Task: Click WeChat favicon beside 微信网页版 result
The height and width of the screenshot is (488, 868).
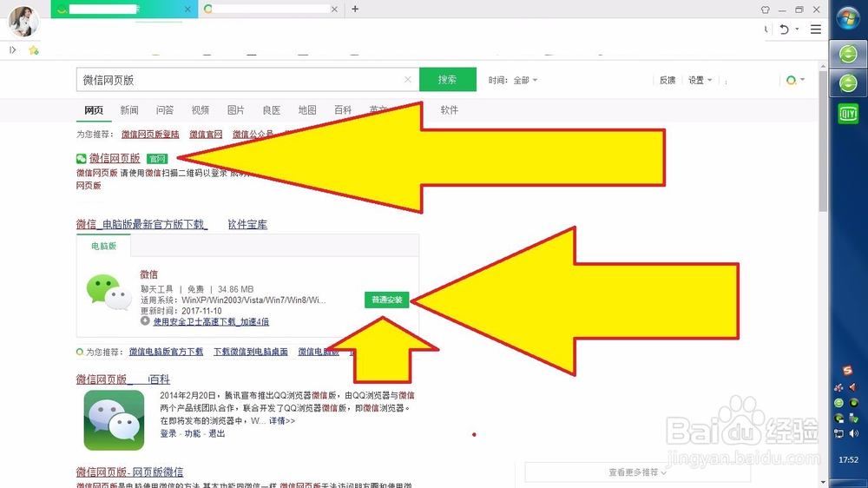Action: pyautogui.click(x=82, y=159)
